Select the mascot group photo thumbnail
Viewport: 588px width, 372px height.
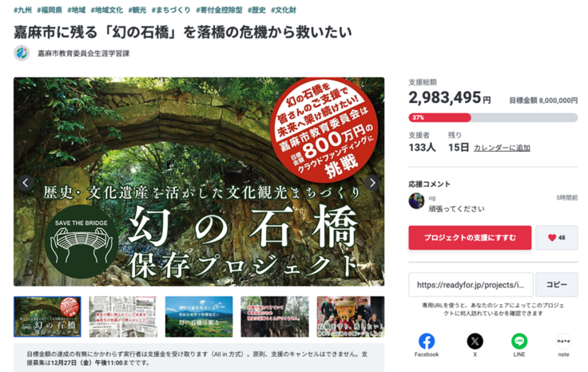[350, 317]
